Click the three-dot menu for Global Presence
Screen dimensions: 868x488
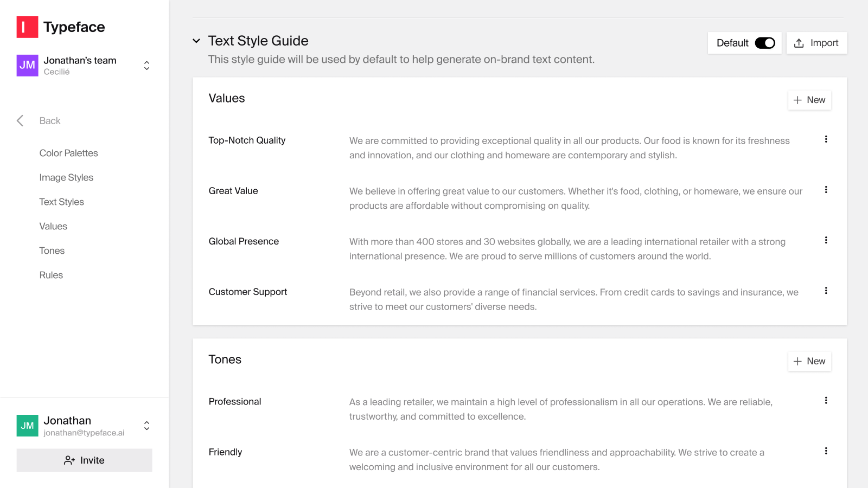click(826, 240)
